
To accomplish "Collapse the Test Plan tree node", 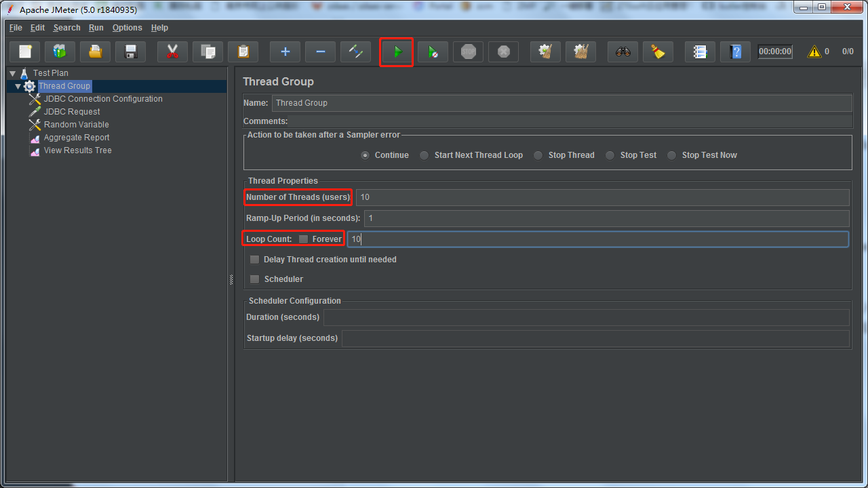I will (x=12, y=73).
